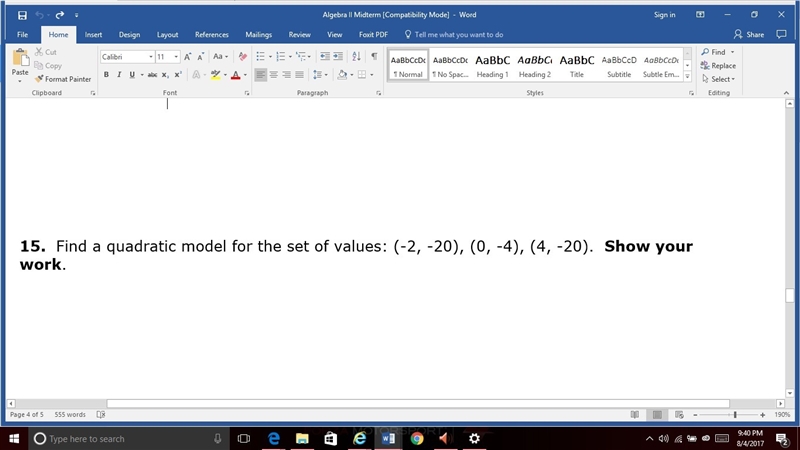Toggle Print Layout view
The width and height of the screenshot is (800, 450).
(657, 415)
